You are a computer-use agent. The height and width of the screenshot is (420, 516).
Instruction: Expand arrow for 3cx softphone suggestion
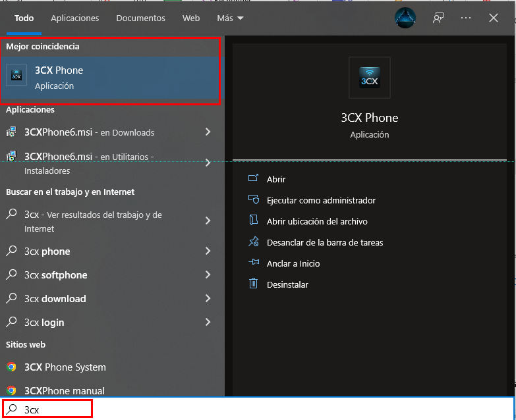click(x=208, y=275)
